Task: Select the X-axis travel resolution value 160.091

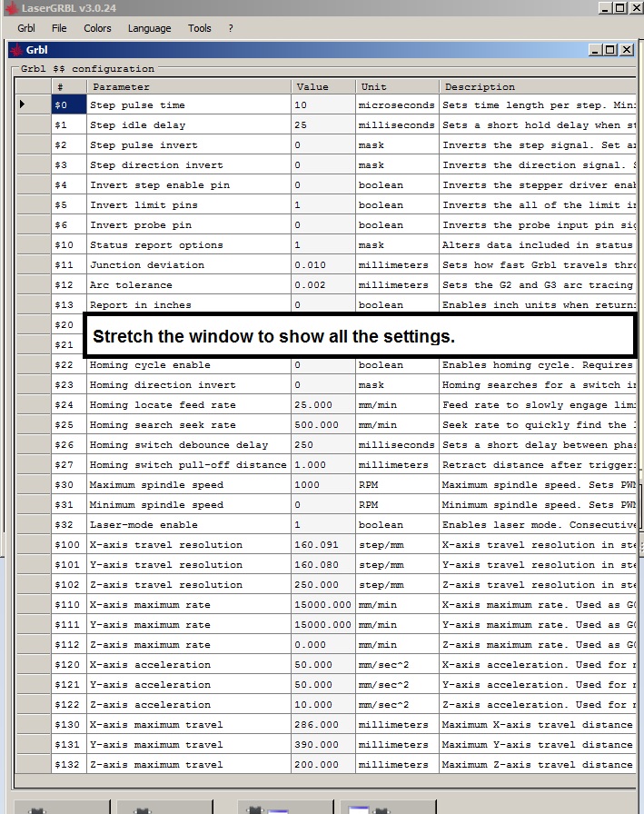Action: pyautogui.click(x=323, y=545)
